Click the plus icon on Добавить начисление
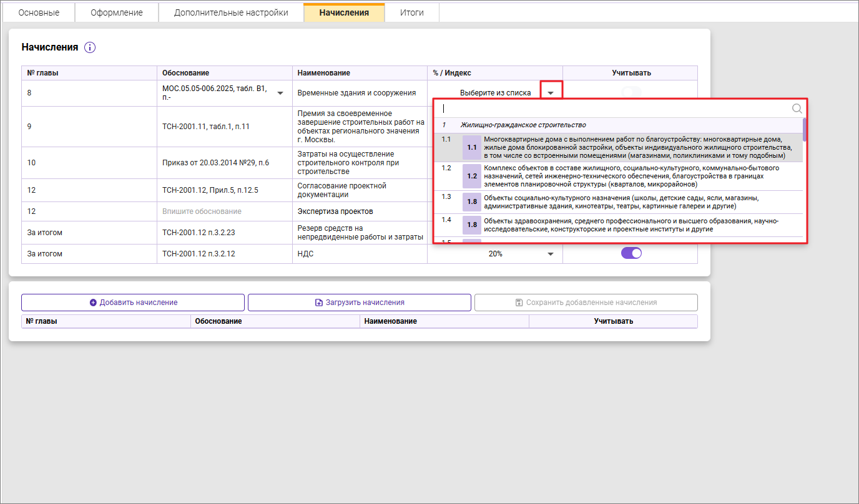This screenshot has width=859, height=504. 93,303
